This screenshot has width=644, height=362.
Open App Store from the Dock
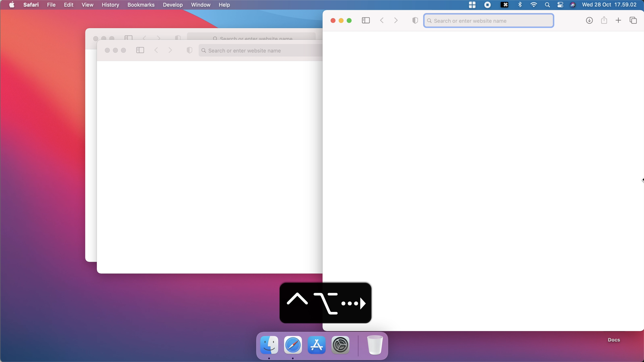(x=316, y=345)
